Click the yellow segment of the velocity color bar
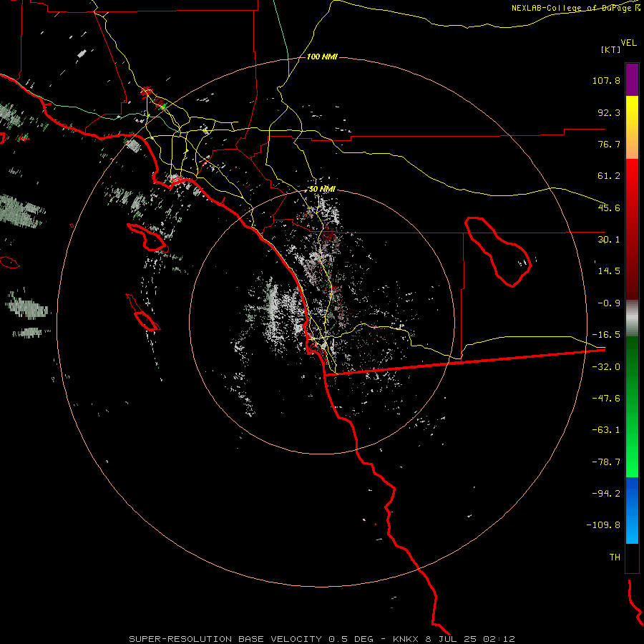This screenshot has height=644, width=644. point(632,127)
